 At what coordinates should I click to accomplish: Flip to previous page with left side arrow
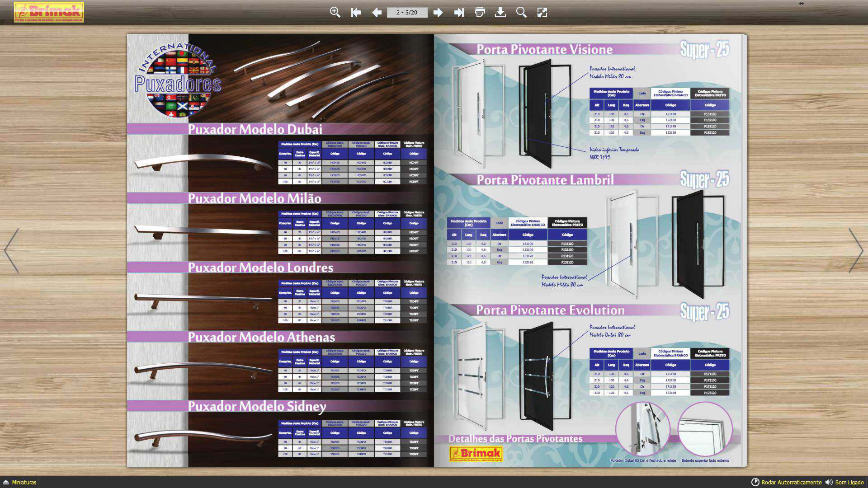11,250
